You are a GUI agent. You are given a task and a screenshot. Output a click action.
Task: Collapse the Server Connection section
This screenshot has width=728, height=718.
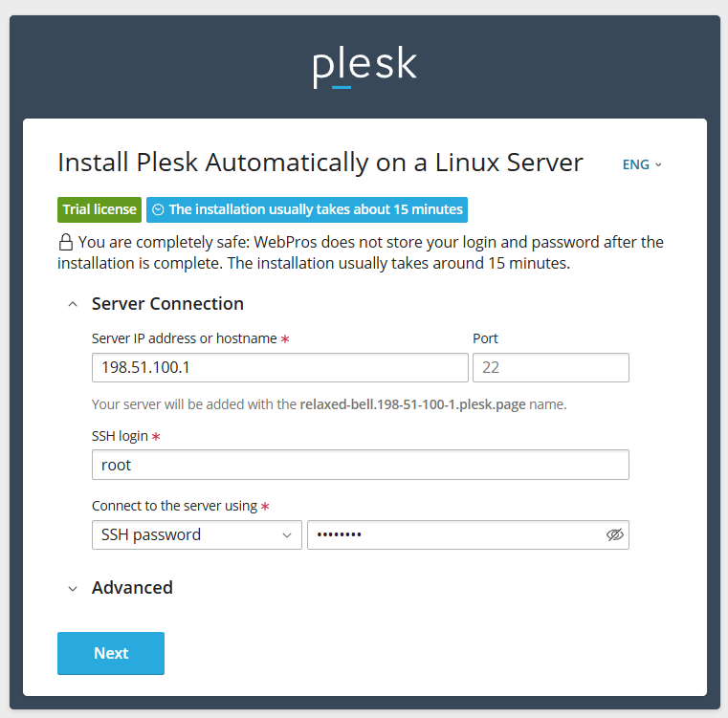tap(73, 304)
